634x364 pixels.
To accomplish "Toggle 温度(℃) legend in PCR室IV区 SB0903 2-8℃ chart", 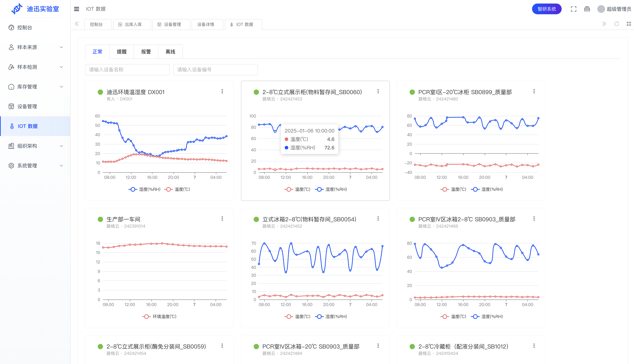I will coord(453,317).
